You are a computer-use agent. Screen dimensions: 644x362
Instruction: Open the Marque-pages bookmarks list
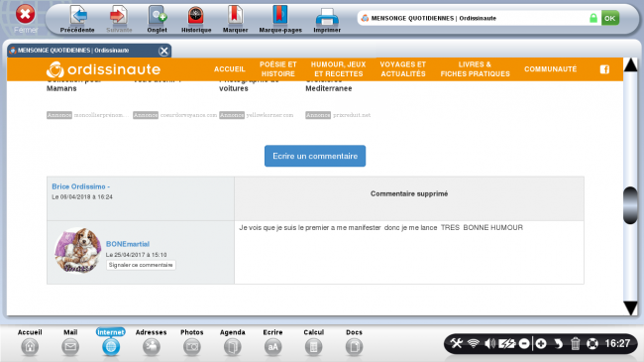click(280, 19)
